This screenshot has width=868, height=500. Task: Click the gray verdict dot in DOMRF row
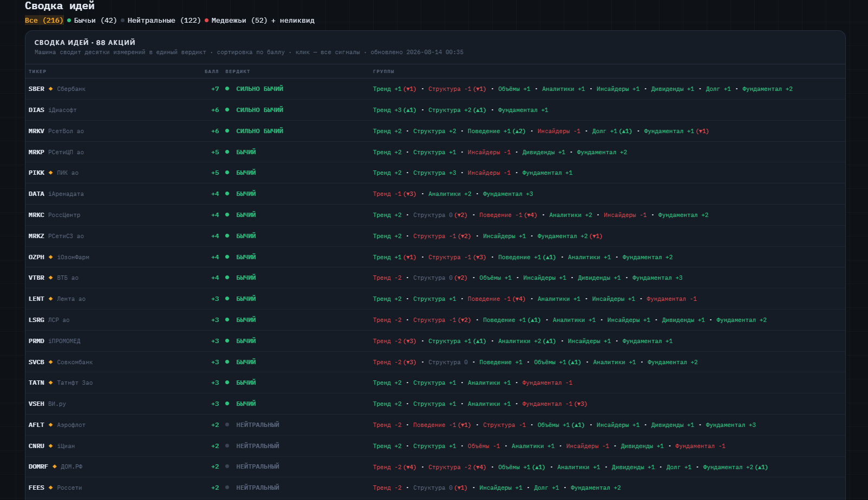(x=227, y=466)
